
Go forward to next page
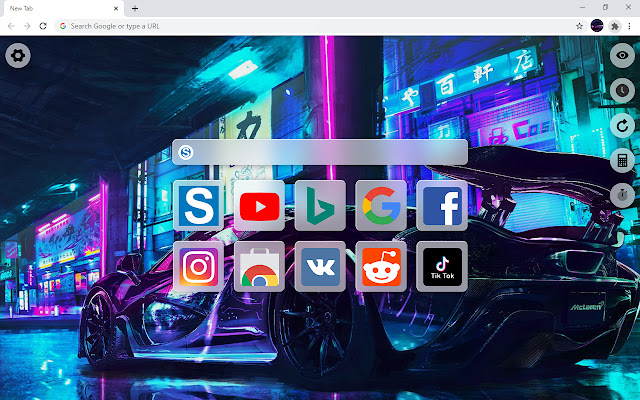(27, 26)
